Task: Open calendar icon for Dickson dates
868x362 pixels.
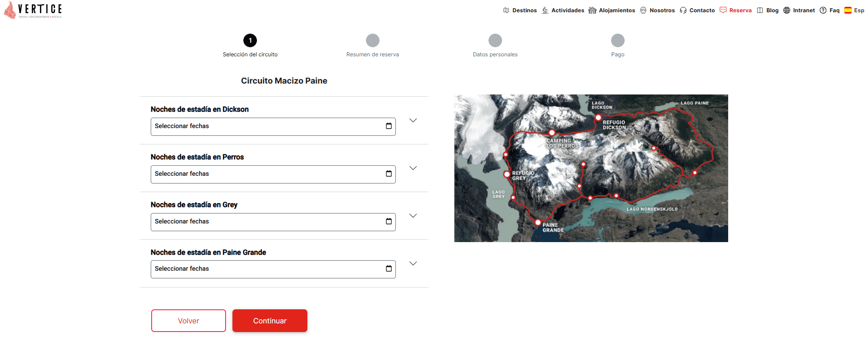Action: coord(389,126)
